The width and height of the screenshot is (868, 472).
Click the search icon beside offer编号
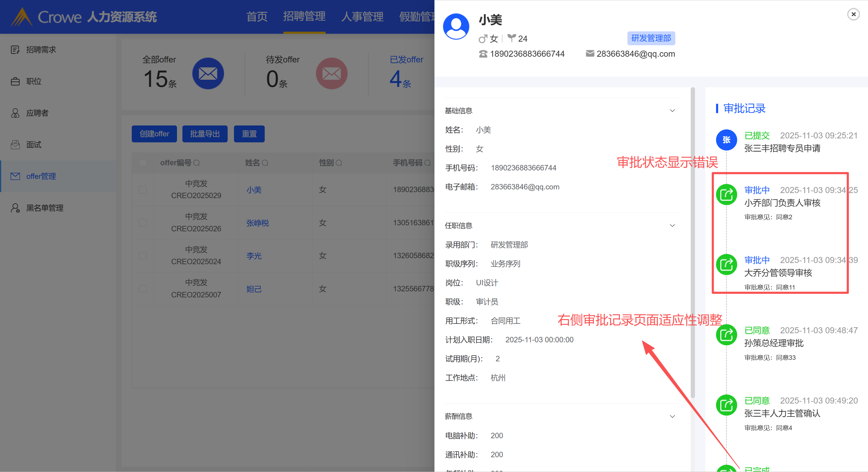click(x=197, y=163)
